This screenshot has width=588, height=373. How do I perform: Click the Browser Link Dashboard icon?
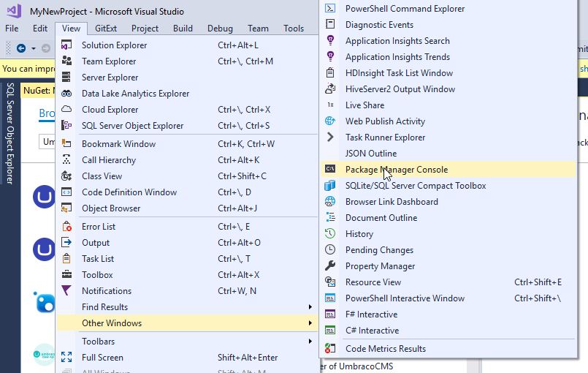(330, 202)
